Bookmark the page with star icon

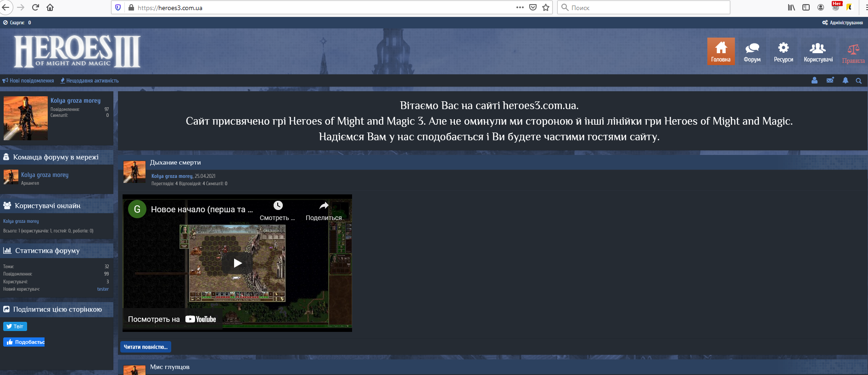pyautogui.click(x=546, y=7)
